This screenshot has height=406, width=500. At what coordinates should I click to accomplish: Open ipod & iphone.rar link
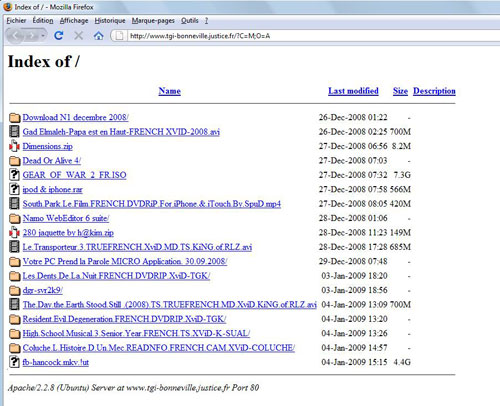pos(52,189)
